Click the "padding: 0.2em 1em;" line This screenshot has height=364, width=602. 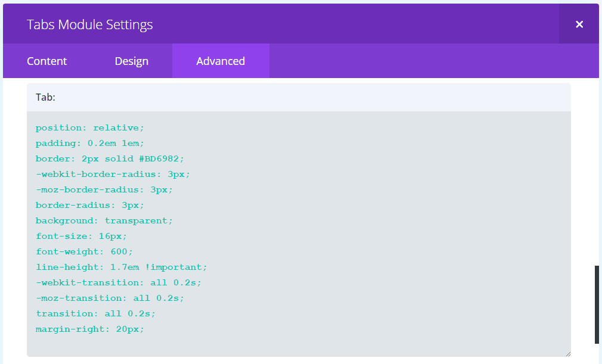click(x=90, y=143)
